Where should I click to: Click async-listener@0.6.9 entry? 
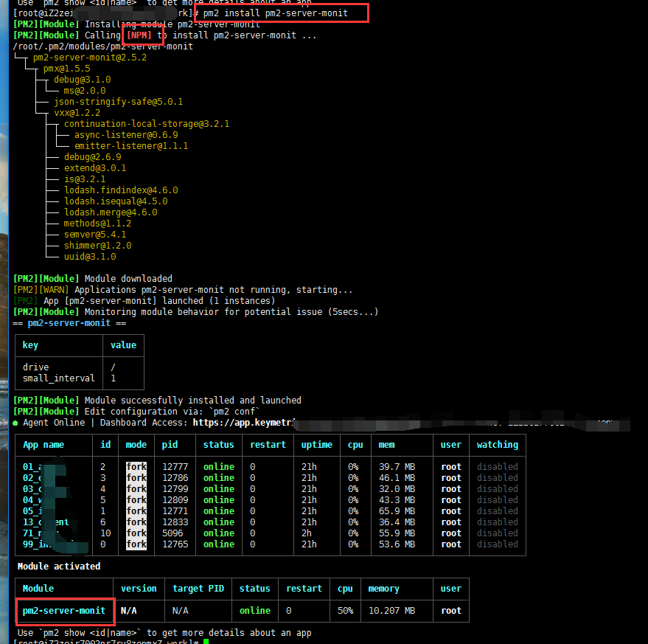pos(126,135)
